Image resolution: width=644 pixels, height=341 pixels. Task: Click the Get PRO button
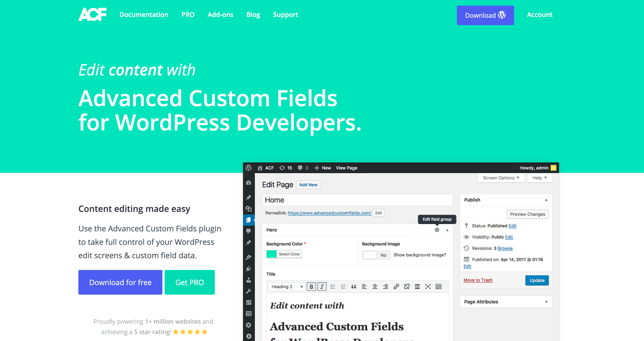pos(189,282)
